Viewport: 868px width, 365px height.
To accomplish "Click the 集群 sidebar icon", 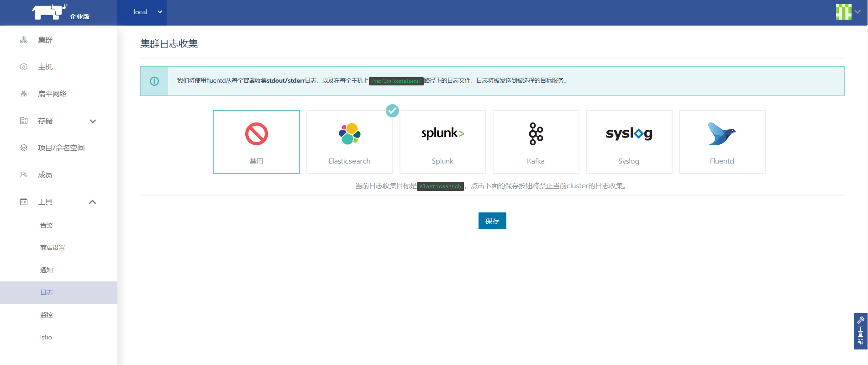I will coord(24,40).
